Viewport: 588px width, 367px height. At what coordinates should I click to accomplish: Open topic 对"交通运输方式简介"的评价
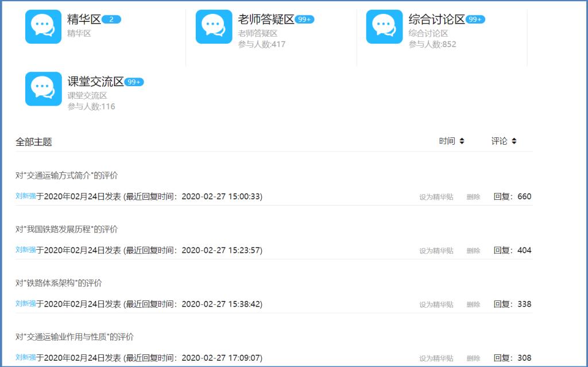coord(67,175)
